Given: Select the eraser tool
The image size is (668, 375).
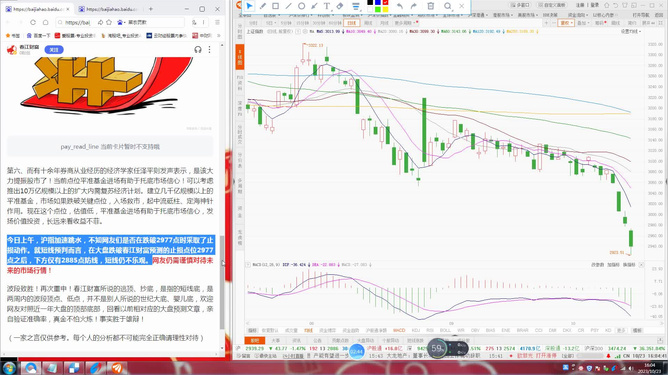Looking at the screenshot, I should pyautogui.click(x=340, y=6).
